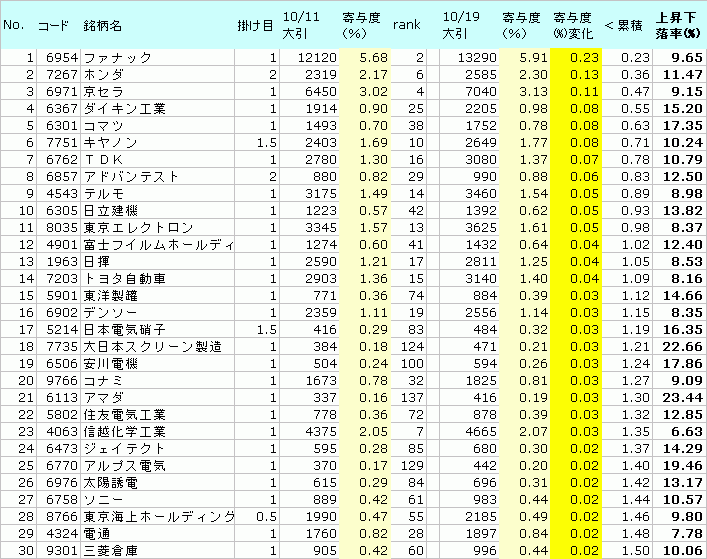Click stock code 8035

62,228
